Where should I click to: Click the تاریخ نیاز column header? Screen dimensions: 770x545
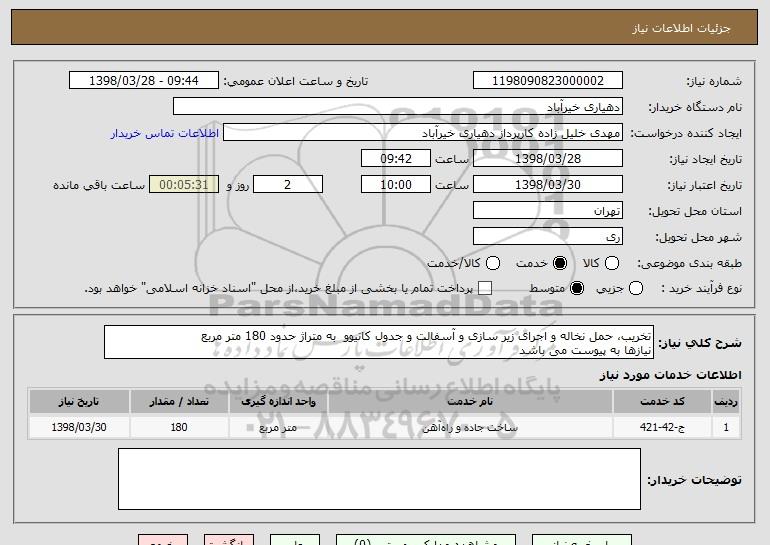coord(79,402)
